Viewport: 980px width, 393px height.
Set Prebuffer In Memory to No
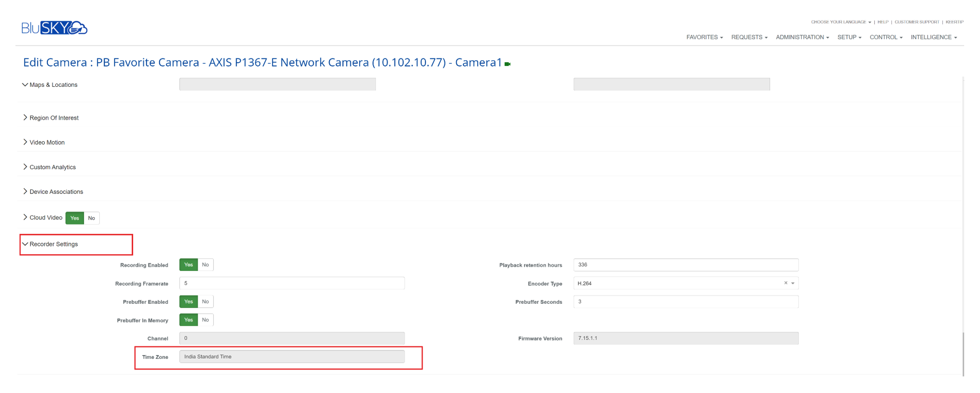click(x=205, y=320)
